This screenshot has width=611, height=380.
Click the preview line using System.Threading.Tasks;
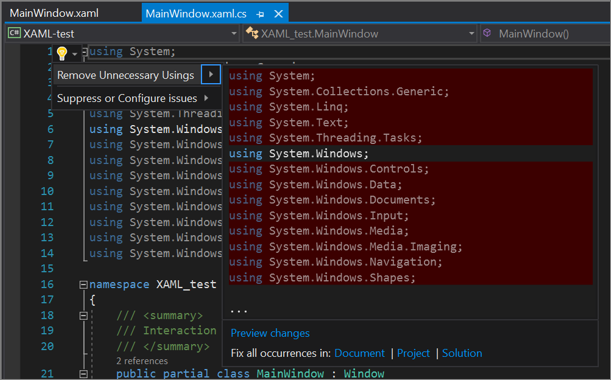click(325, 138)
